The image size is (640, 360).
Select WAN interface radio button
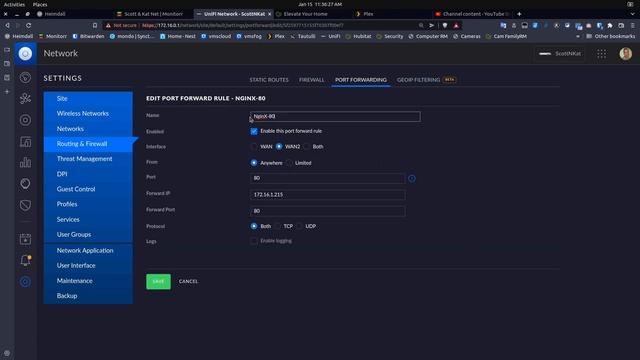(x=254, y=147)
